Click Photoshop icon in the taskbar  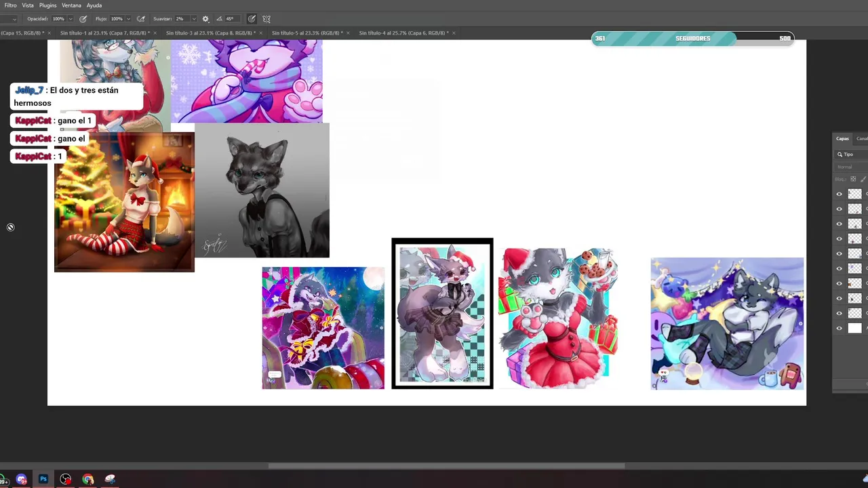43,479
